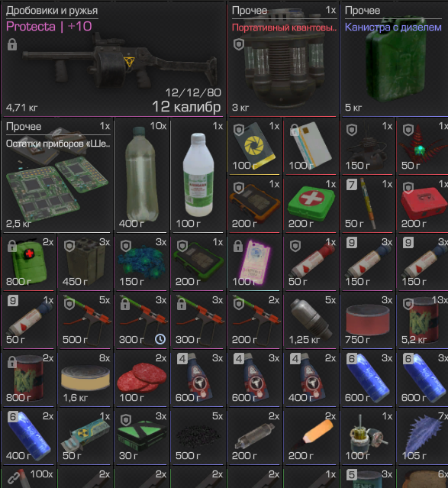This screenshot has height=488, width=448.
Task: Toggle lock on green medical backpack
Action: pos(12,246)
